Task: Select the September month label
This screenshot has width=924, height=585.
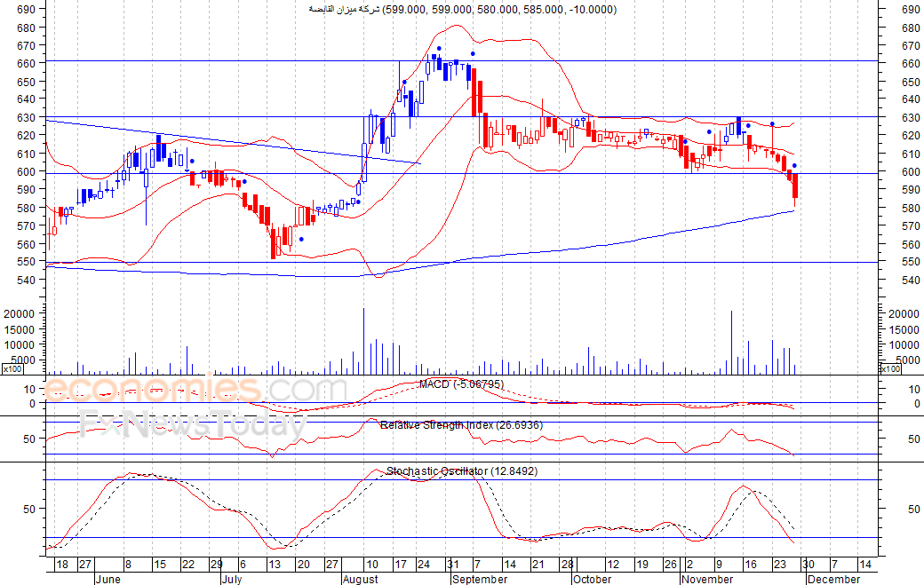Action: pyautogui.click(x=479, y=579)
